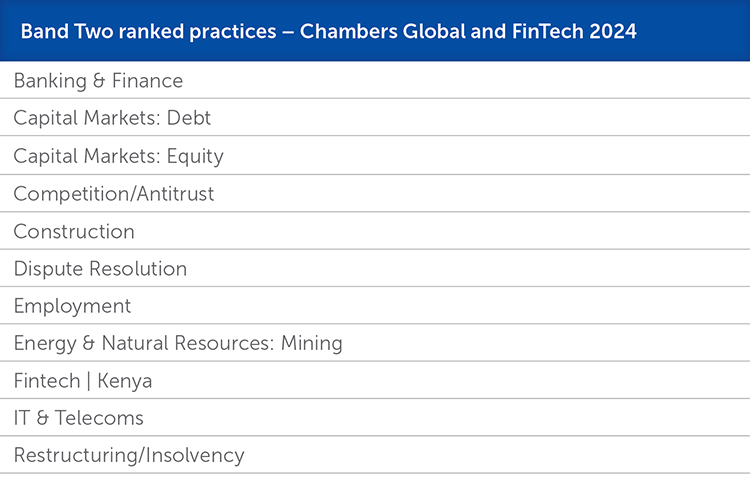The height and width of the screenshot is (480, 750).
Task: Select the Construction row
Action: pos(375,230)
